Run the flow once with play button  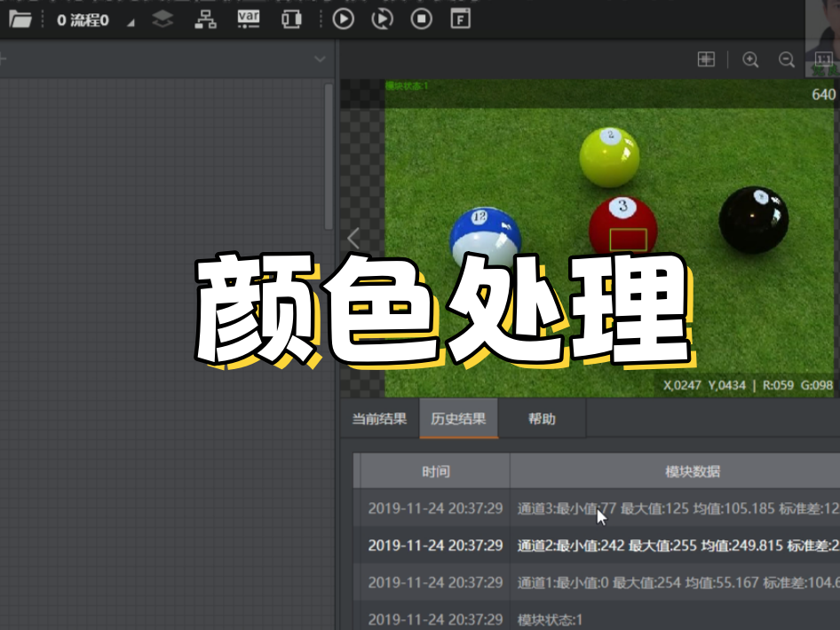point(343,20)
